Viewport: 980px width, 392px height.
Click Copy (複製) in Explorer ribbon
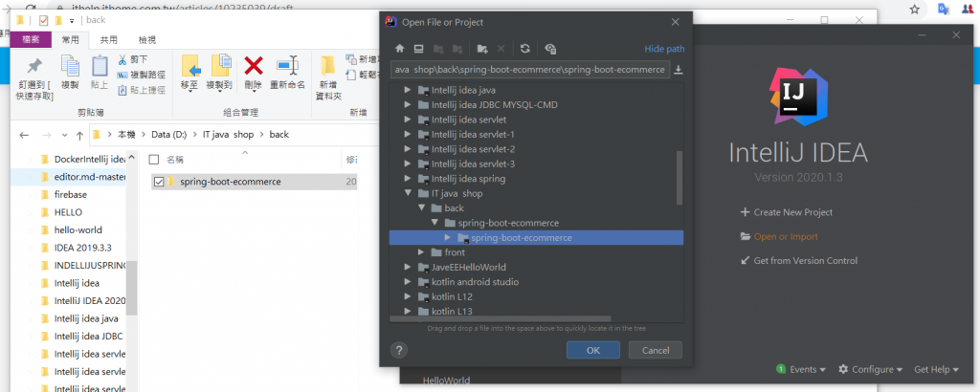click(x=70, y=73)
